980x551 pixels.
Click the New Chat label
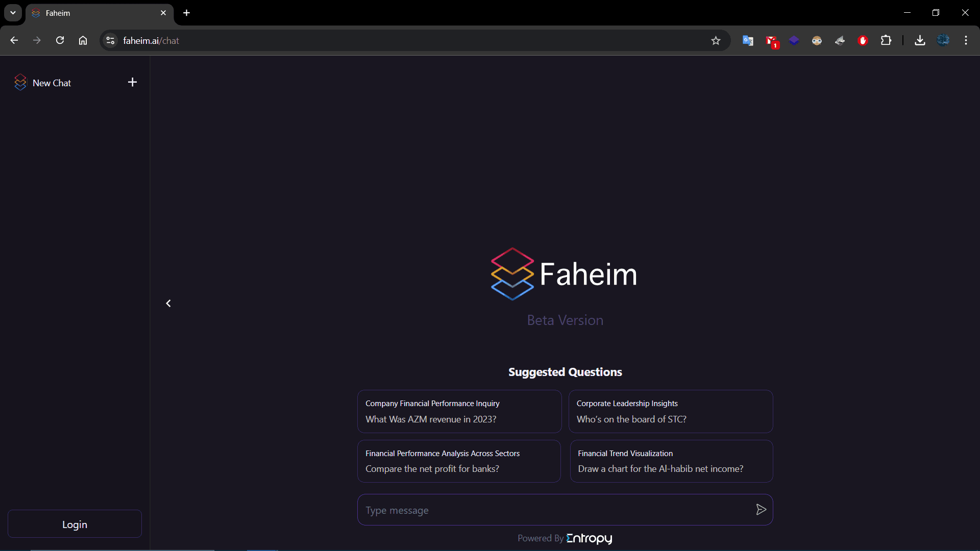pos(52,83)
